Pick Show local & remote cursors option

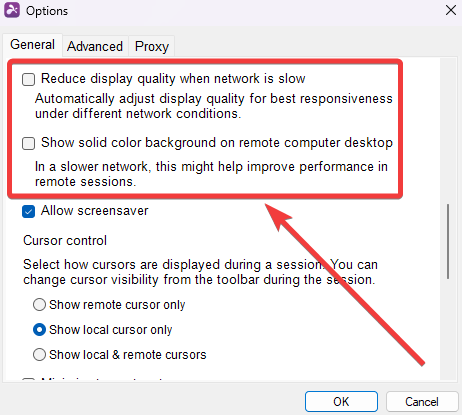point(39,354)
